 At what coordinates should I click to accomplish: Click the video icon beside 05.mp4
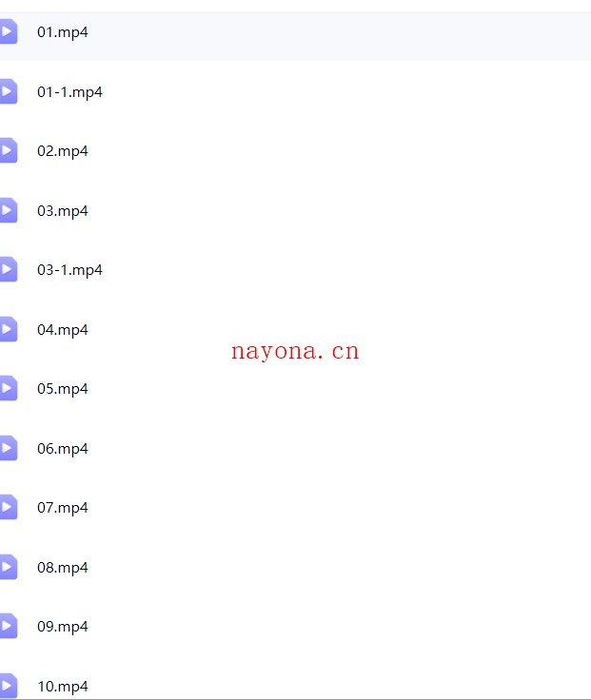pyautogui.click(x=9, y=388)
